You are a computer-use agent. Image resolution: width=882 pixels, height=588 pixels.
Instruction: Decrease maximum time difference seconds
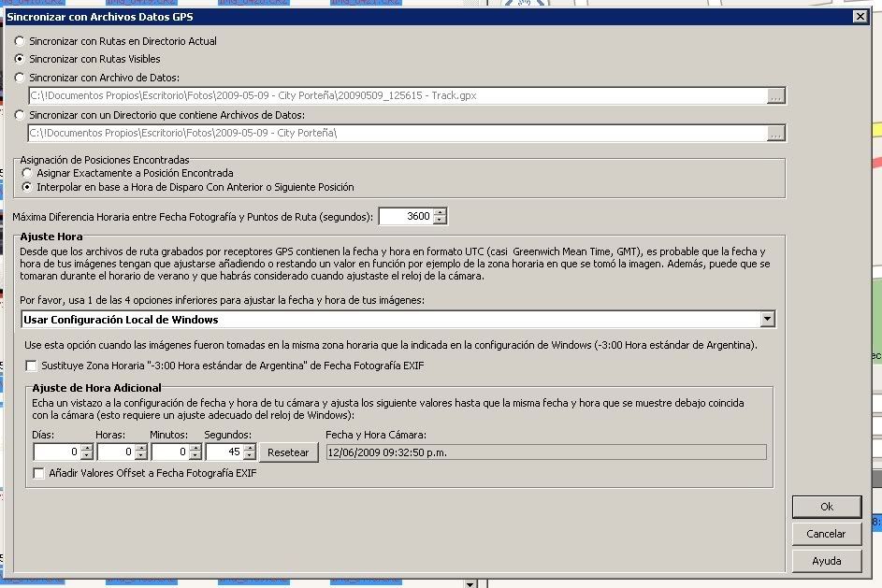[441, 221]
